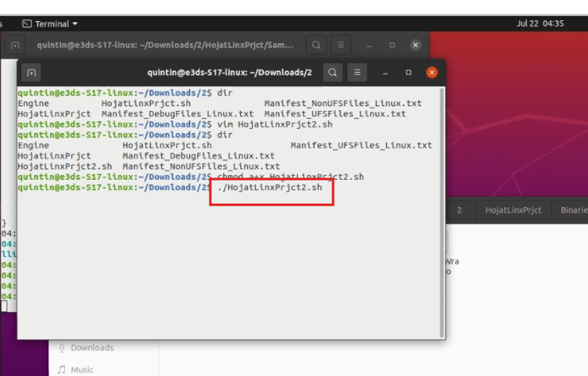
Task: Open hamburger menu in front terminal
Action: click(357, 73)
